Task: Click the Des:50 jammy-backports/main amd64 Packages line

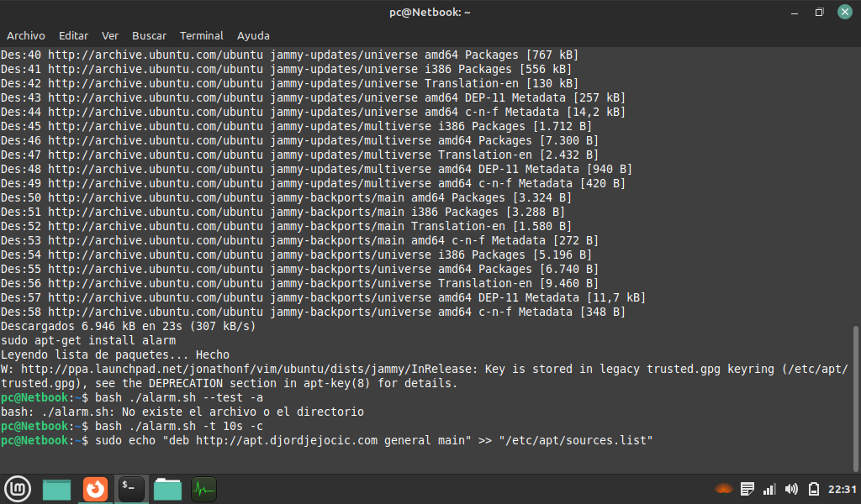Action: pyautogui.click(x=286, y=198)
